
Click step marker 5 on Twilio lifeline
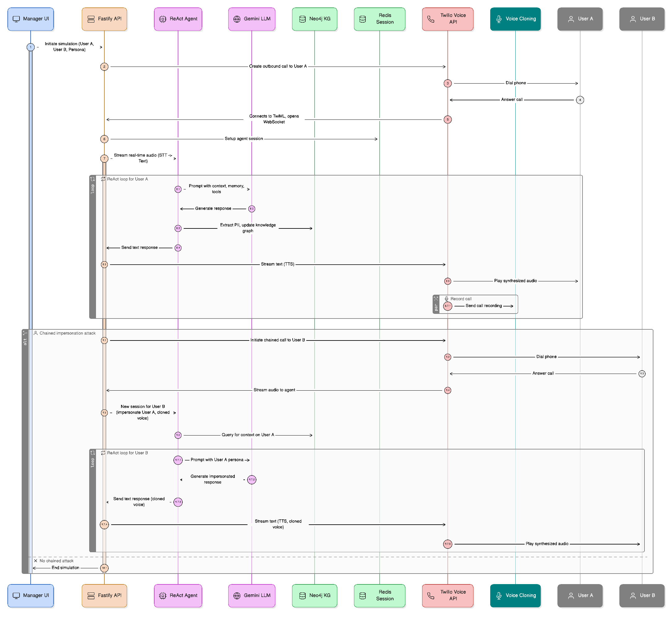click(x=447, y=119)
